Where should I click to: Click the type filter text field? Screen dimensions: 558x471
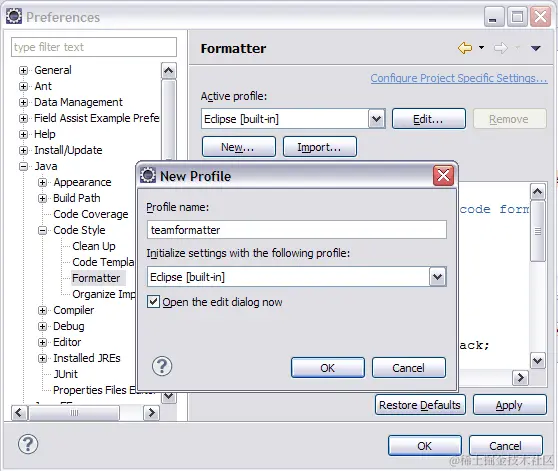pos(94,47)
